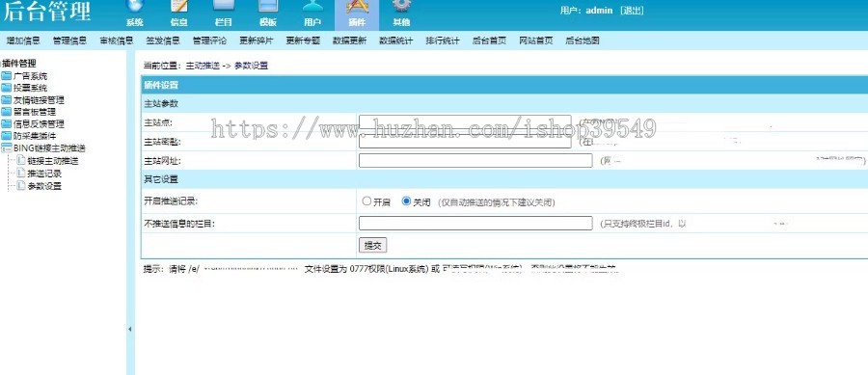Screen dimensions: 868x375
Task: Focus the 主站网址 input field
Action: 475,160
